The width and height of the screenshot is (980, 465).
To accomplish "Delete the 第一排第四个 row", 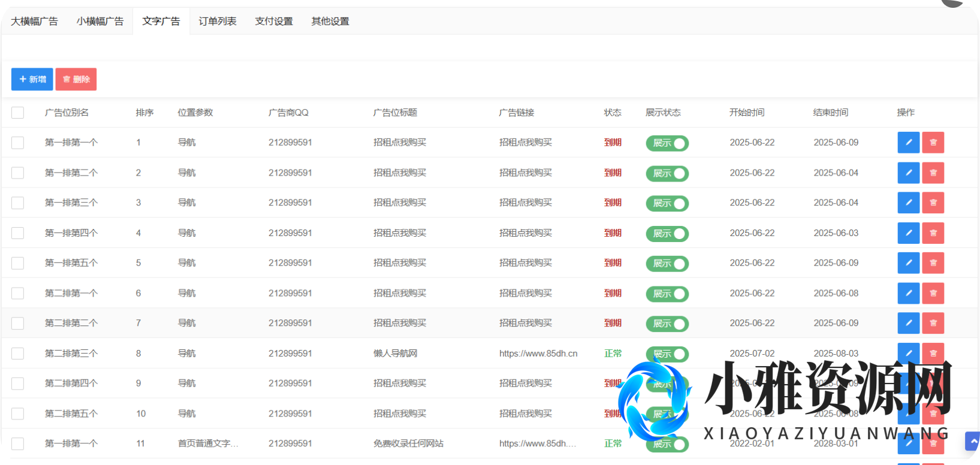I will click(933, 233).
